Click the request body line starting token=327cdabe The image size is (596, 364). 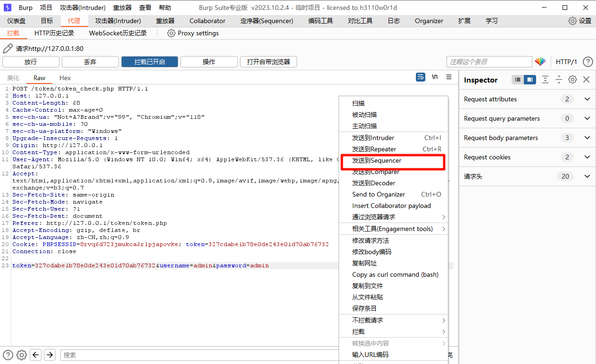tap(141, 265)
